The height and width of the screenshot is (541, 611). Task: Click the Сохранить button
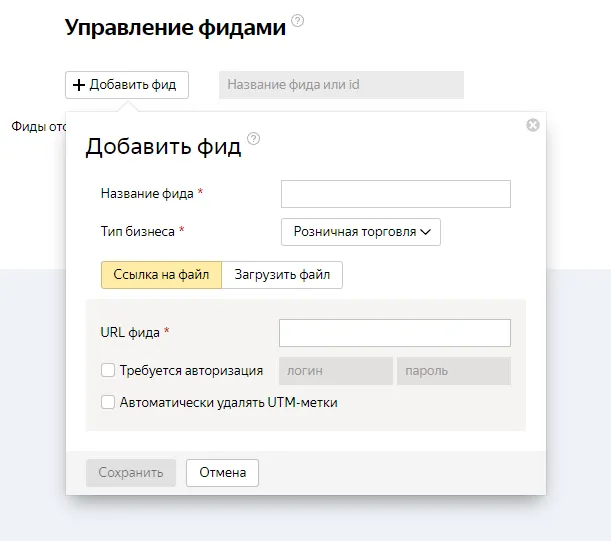pyautogui.click(x=131, y=473)
